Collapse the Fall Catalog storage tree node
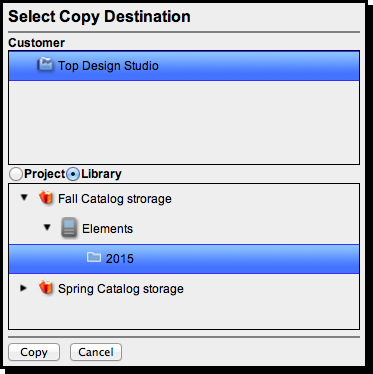Screen dimensions: 373x374 (24, 198)
